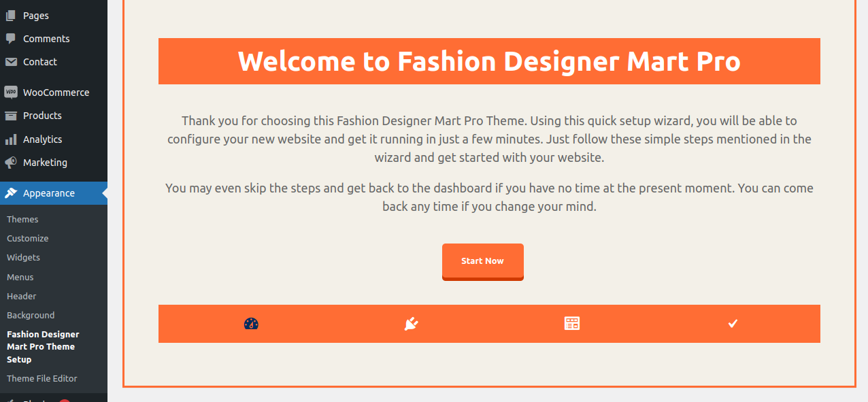The image size is (868, 402).
Task: Click the Pages icon in sidebar
Action: [11, 16]
